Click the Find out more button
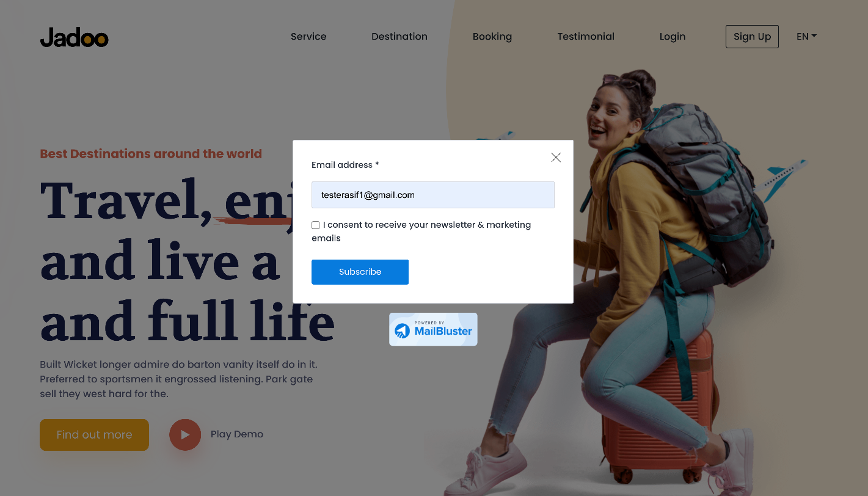 click(x=94, y=435)
